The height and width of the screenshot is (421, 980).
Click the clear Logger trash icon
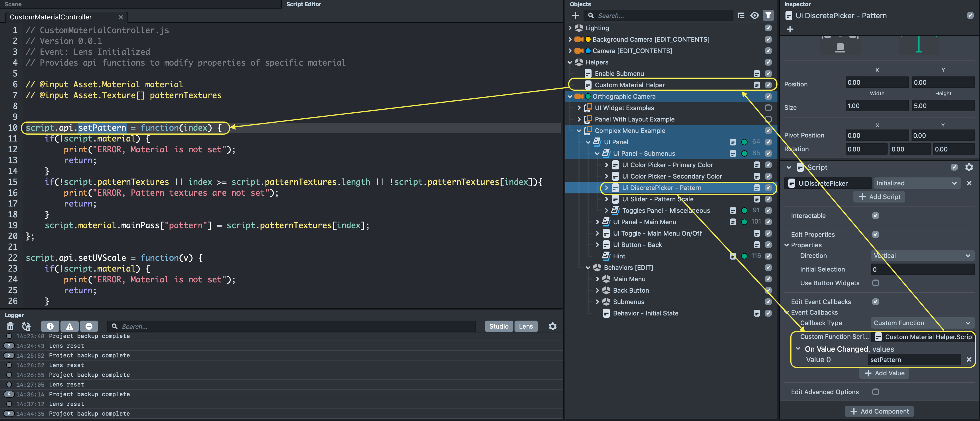(10, 326)
